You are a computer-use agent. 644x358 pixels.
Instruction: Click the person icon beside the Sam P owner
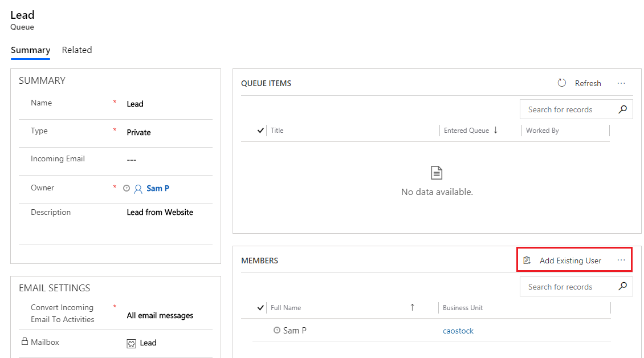(138, 189)
